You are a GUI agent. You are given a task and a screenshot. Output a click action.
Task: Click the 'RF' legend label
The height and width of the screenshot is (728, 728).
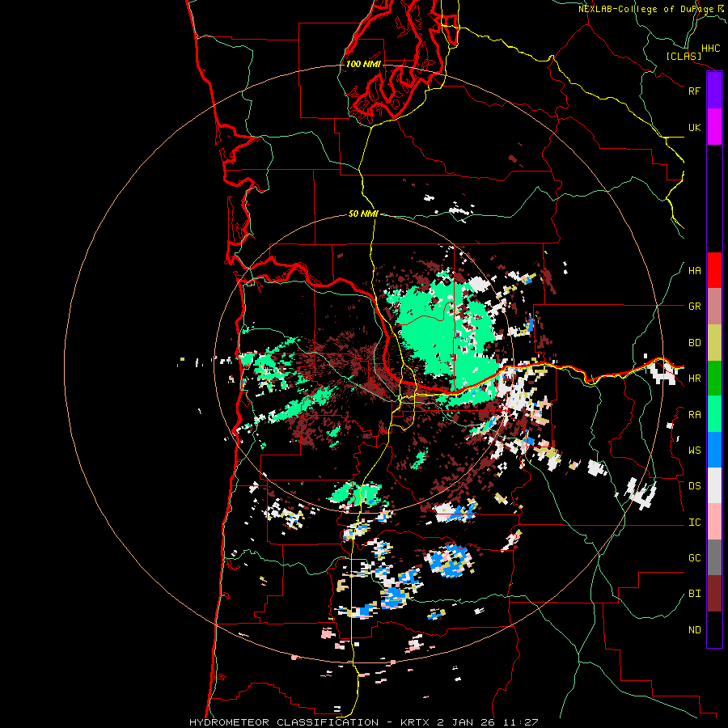[694, 91]
